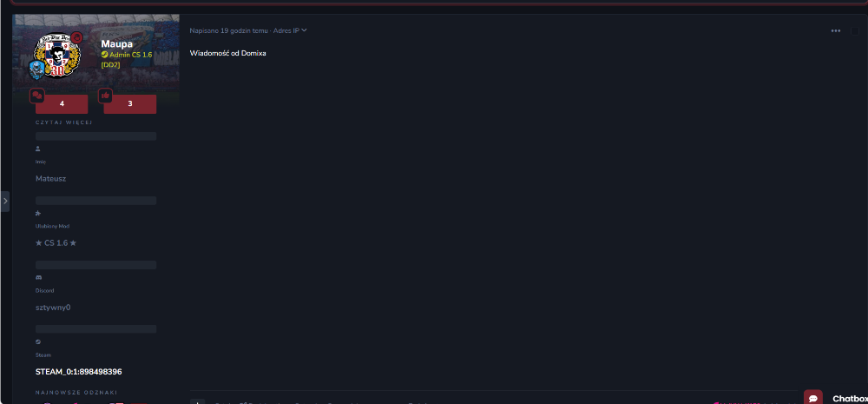Click the post count button showing 4
Viewport: 868px width, 404px height.
62,103
